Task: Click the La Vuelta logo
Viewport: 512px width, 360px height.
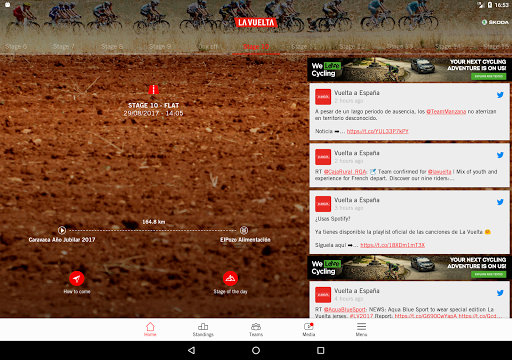Action: pos(256,22)
